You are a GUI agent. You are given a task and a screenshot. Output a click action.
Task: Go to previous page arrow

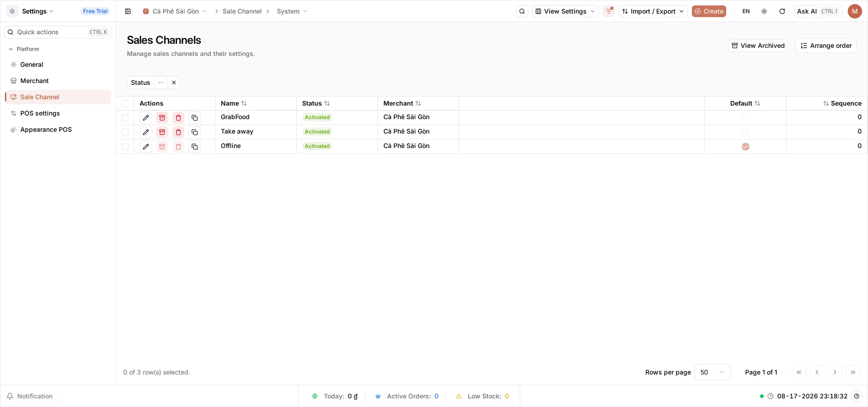[817, 372]
